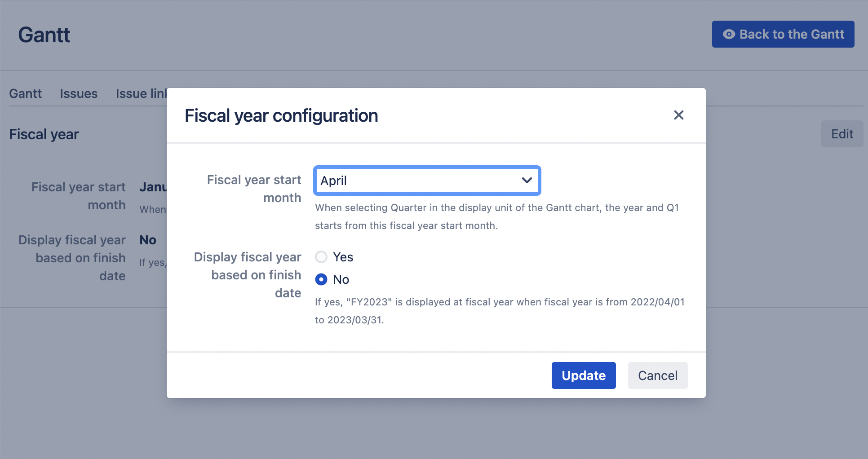Click the eye icon beside Back to the Gantt
This screenshot has width=868, height=459.
point(729,34)
